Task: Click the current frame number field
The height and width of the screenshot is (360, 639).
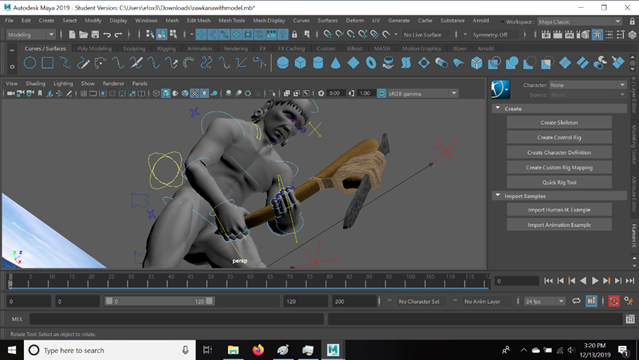Action: coord(517,280)
